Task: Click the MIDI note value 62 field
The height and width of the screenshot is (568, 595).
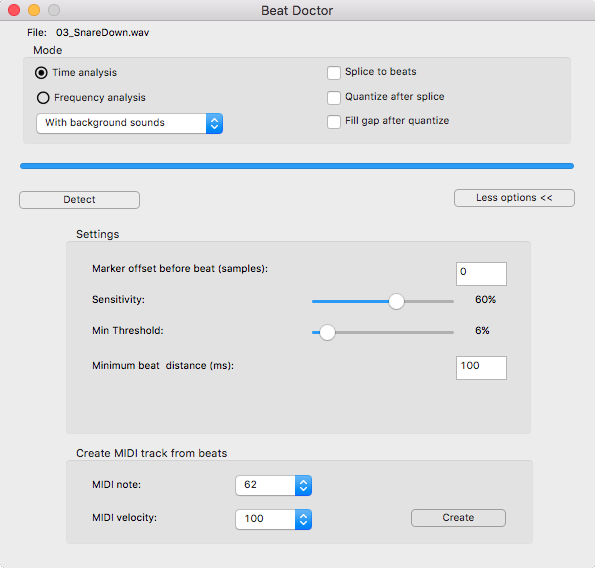Action: pyautogui.click(x=265, y=485)
